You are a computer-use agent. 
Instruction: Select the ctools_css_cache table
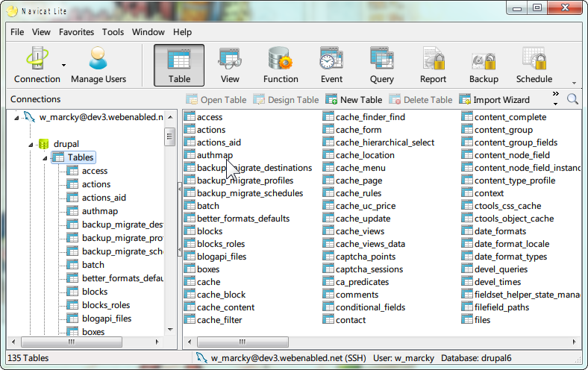click(x=501, y=206)
